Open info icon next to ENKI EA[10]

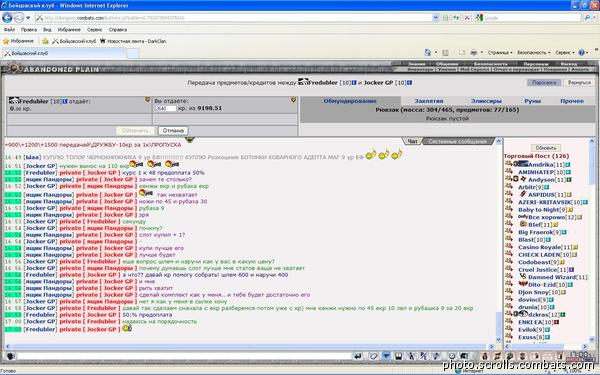(556, 322)
